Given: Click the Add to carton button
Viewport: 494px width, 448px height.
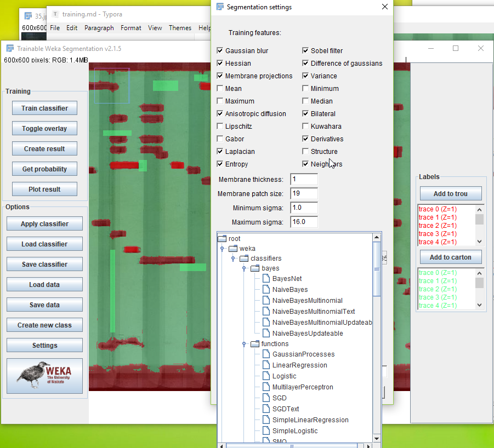Looking at the screenshot, I should point(451,257).
